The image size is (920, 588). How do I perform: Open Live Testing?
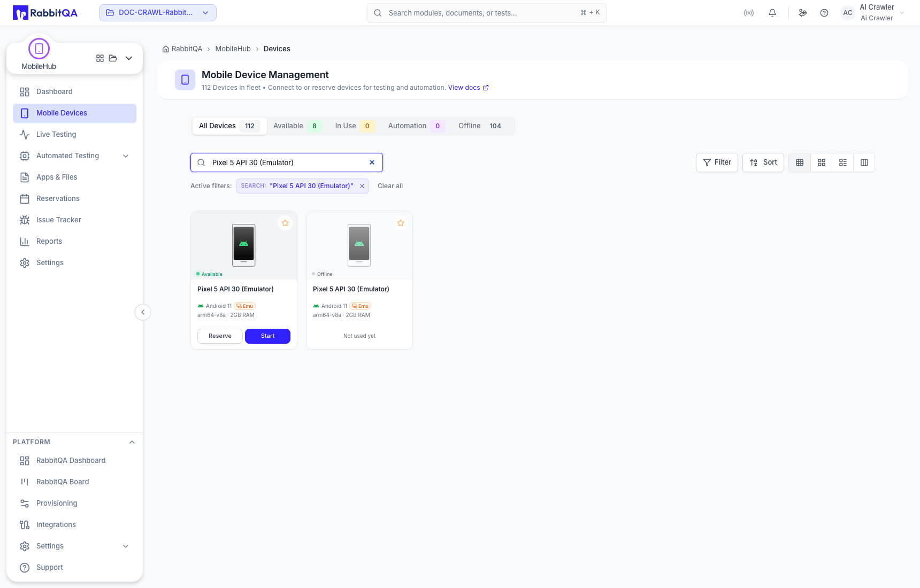coord(74,134)
